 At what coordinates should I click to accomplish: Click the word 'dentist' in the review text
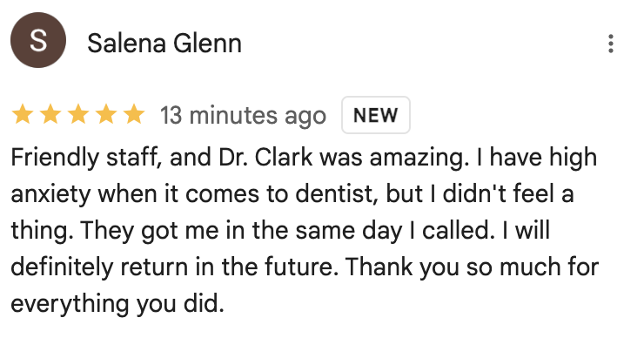[x=337, y=194]
